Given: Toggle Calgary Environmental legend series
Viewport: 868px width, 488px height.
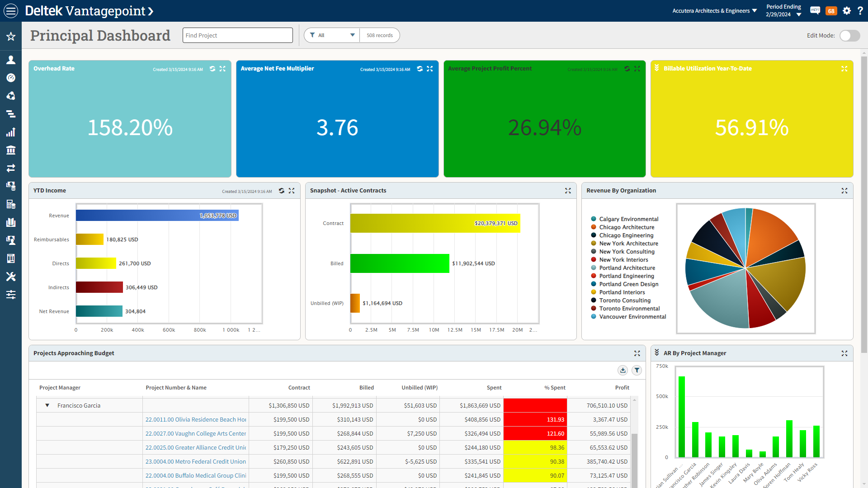Looking at the screenshot, I should [628, 219].
